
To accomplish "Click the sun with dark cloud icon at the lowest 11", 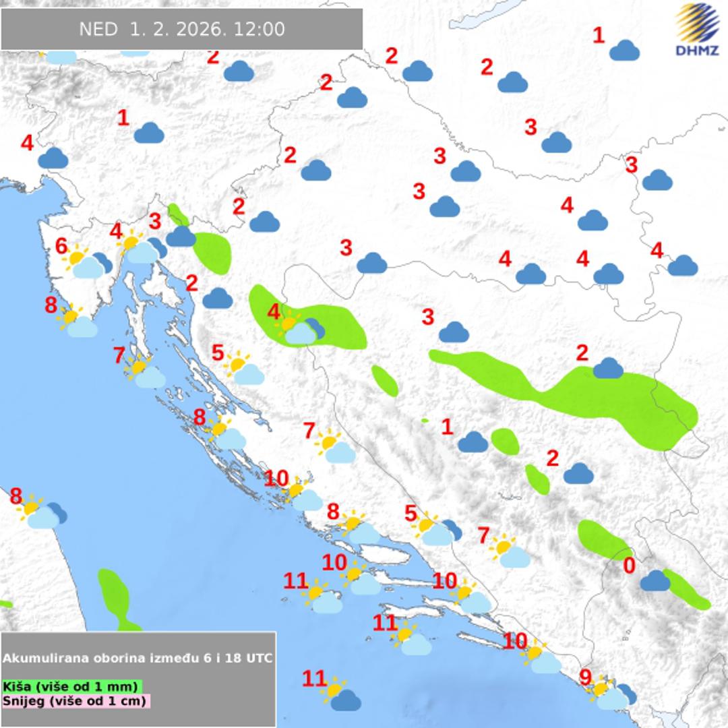I will pyautogui.click(x=341, y=696).
